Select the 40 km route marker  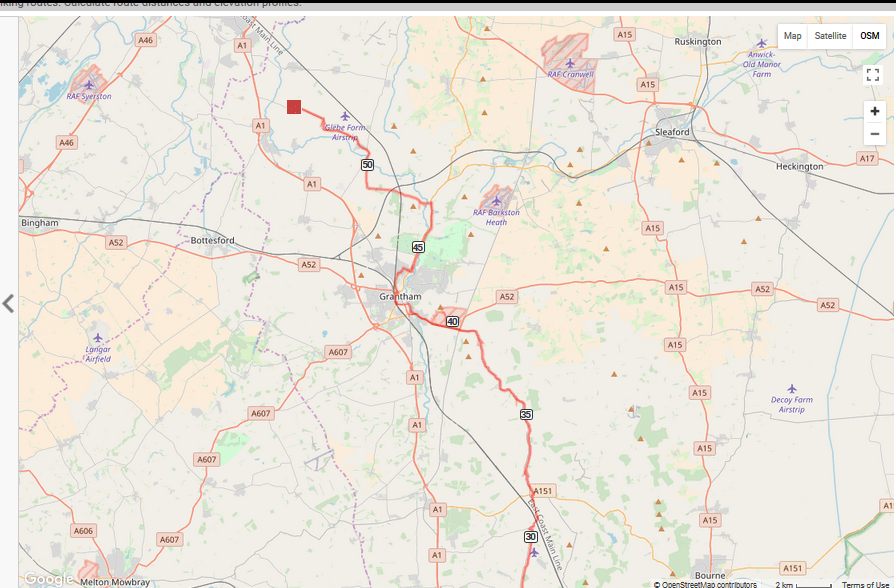pos(452,322)
